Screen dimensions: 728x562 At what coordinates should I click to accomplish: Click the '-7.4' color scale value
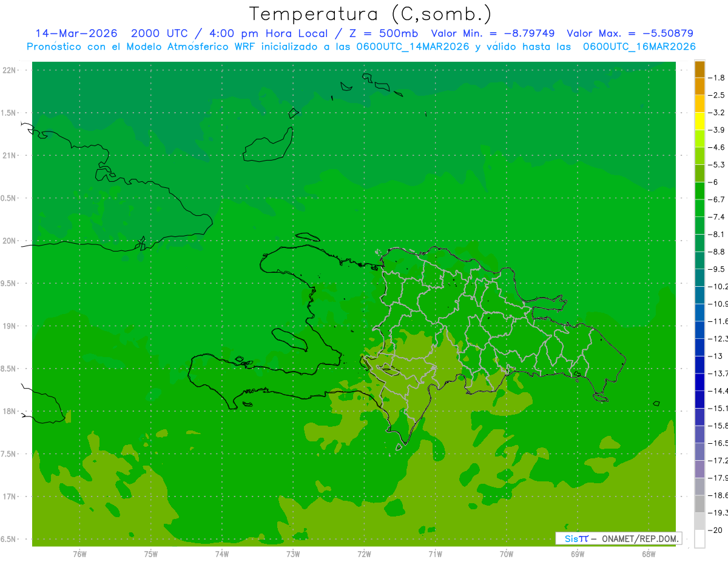click(716, 216)
